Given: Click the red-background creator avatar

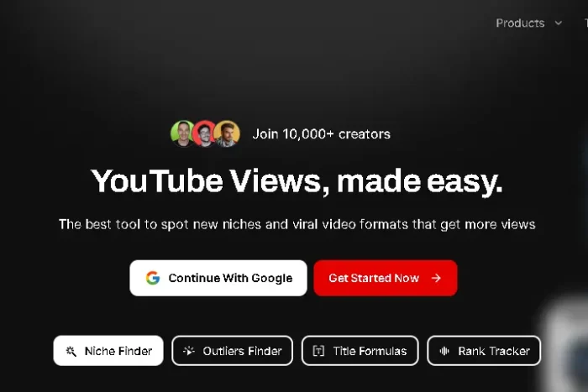Looking at the screenshot, I should pos(204,133).
